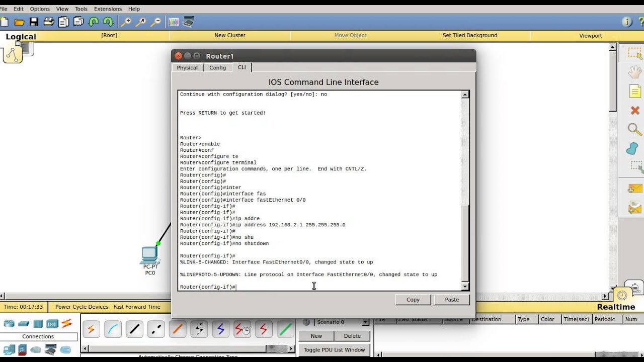The width and height of the screenshot is (644, 362).
Task: Click the Copy button in CLI window
Action: [x=413, y=300]
